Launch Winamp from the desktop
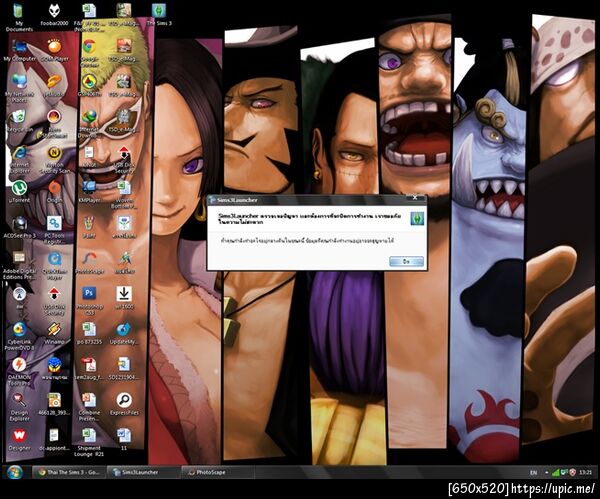Image resolution: width=600 pixels, height=499 pixels. [x=54, y=333]
